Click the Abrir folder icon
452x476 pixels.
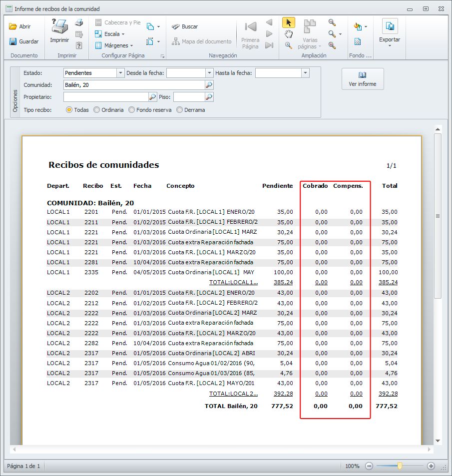coord(13,26)
